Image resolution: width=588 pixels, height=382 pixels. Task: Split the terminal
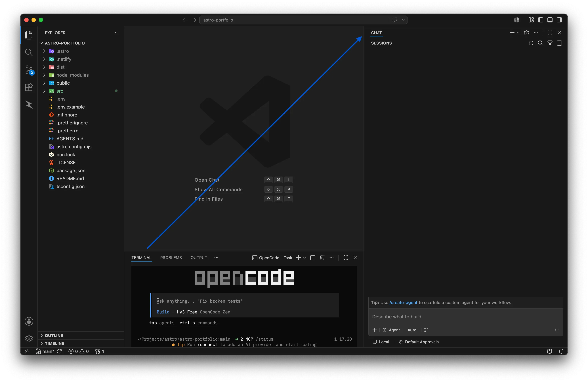pos(312,258)
